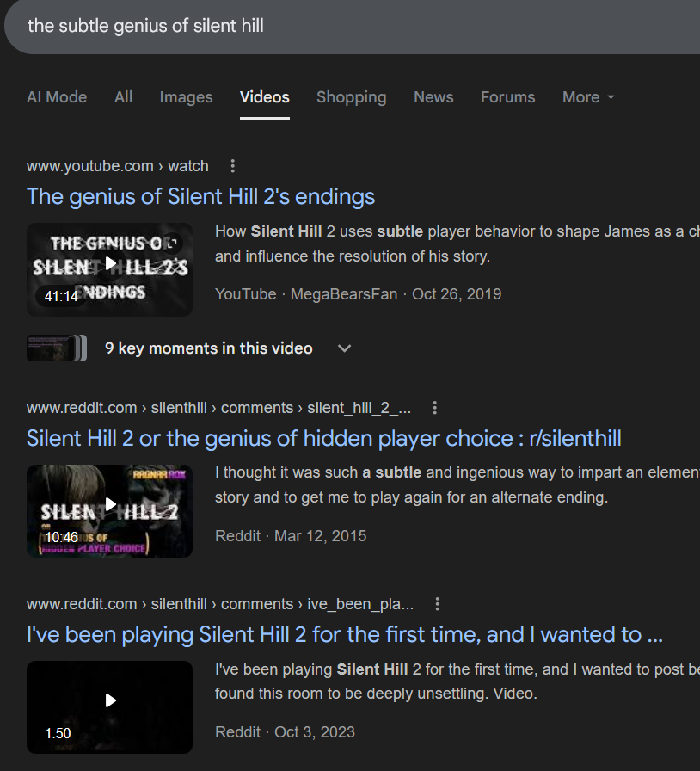
Task: Click the search box with 'the subtle genius of silent hill'
Action: (352, 26)
